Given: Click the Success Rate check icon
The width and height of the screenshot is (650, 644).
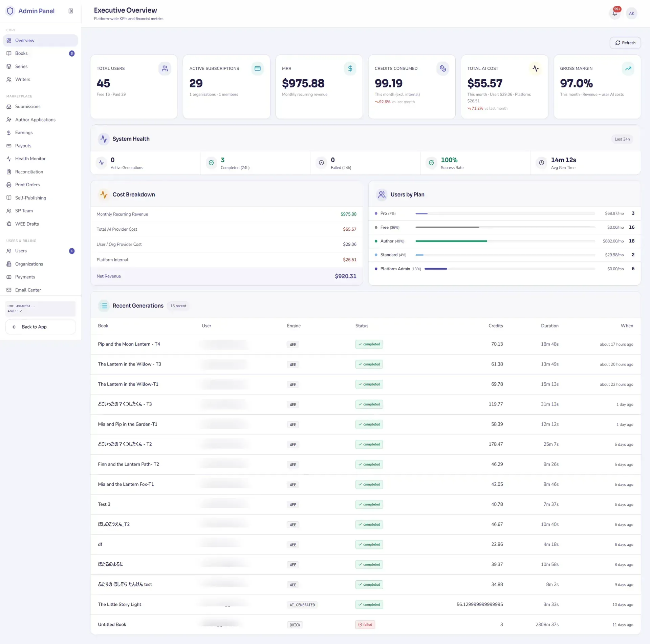Looking at the screenshot, I should (x=431, y=163).
